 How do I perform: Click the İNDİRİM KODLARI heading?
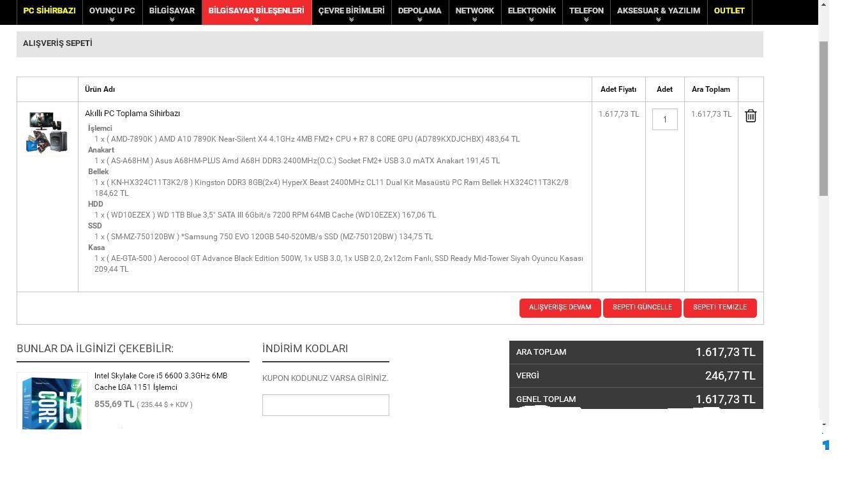tap(305, 349)
